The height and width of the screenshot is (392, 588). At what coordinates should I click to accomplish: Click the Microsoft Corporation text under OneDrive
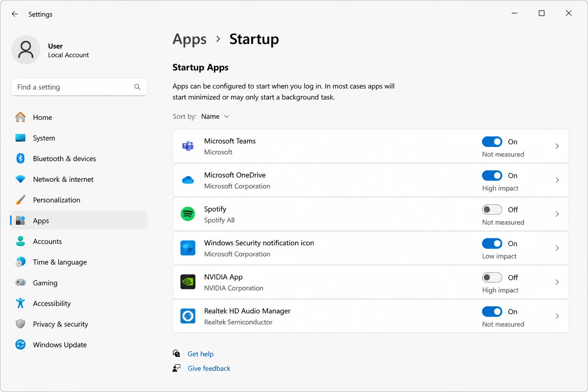tap(237, 186)
